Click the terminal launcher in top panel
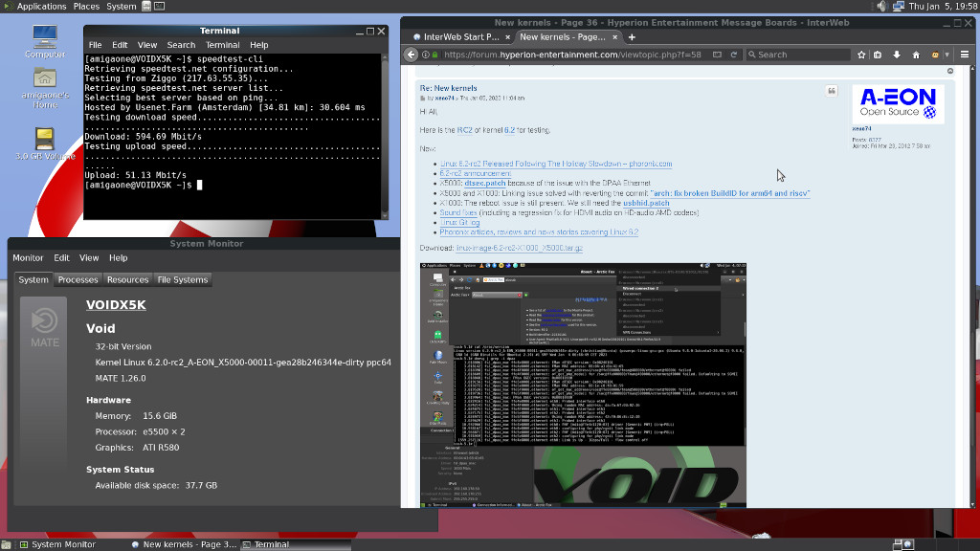The height and width of the screenshot is (551, 980). point(160,7)
